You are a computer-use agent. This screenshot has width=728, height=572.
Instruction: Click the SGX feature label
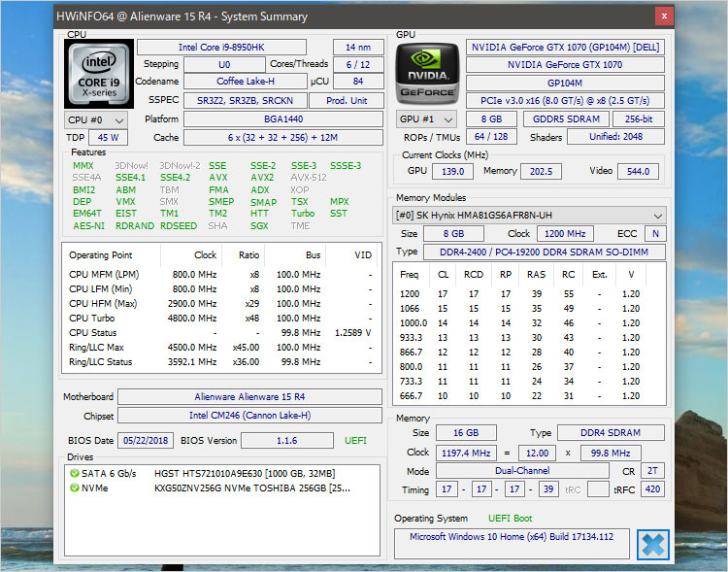pos(259,226)
